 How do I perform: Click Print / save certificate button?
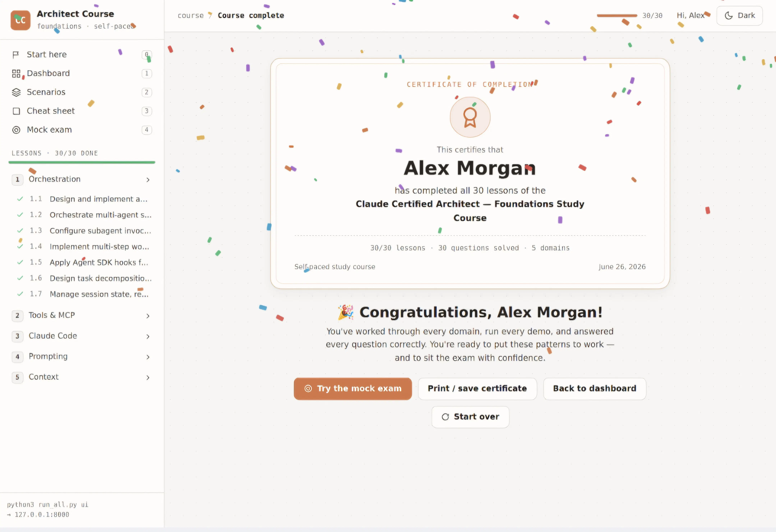tap(477, 389)
